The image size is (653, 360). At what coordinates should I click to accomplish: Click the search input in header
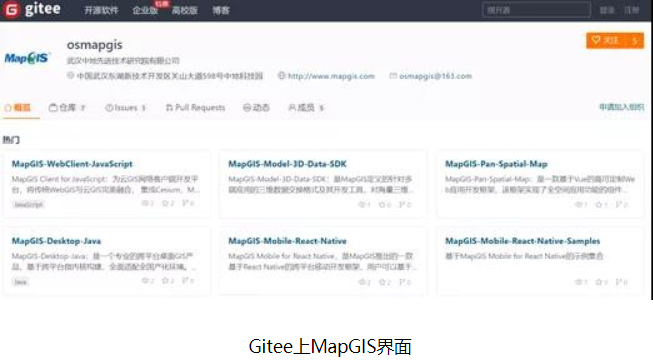pyautogui.click(x=536, y=10)
